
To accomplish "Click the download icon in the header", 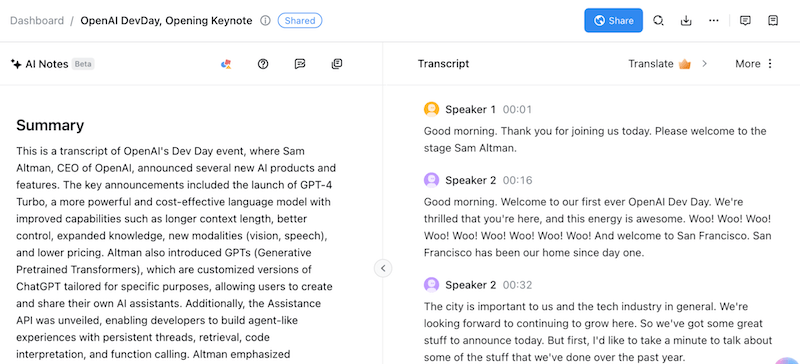I will click(x=686, y=20).
